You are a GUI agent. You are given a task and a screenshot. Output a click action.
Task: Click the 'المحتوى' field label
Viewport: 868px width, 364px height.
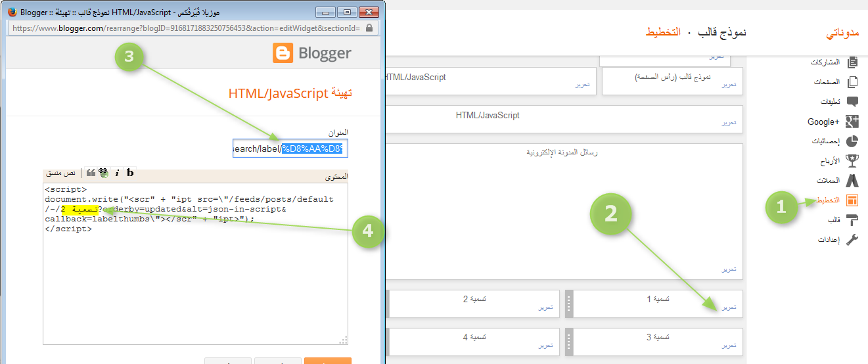[336, 177]
